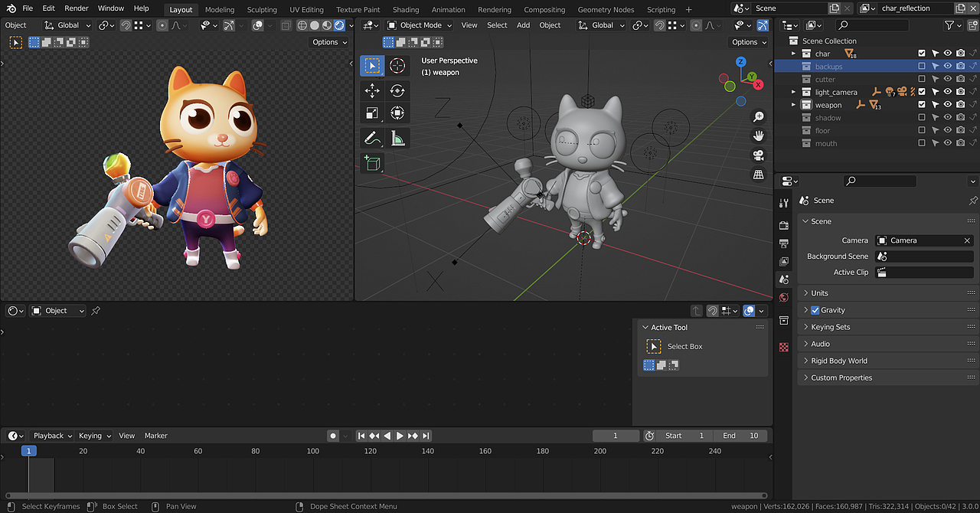Screen dimensions: 980x513
Task: Open the Object Mode dropdown
Action: coord(420,25)
